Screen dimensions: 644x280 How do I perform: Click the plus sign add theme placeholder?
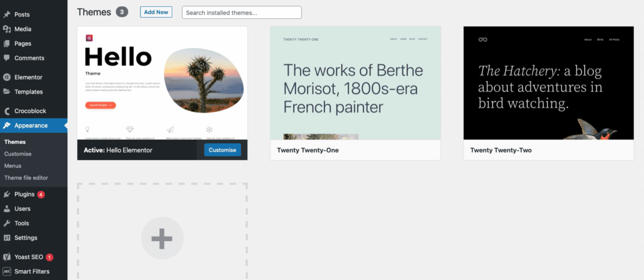click(x=162, y=239)
